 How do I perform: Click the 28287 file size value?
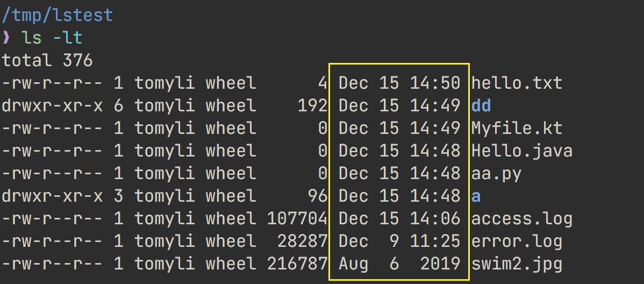point(302,242)
